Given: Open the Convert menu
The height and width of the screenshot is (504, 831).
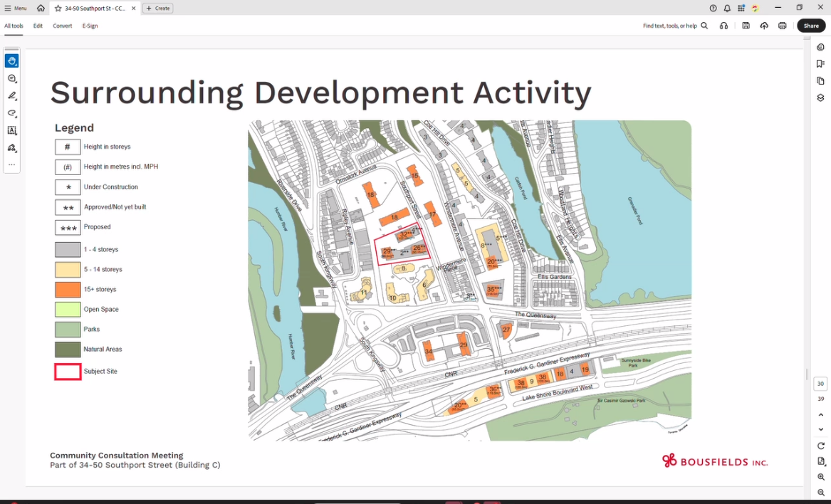Looking at the screenshot, I should tap(62, 26).
